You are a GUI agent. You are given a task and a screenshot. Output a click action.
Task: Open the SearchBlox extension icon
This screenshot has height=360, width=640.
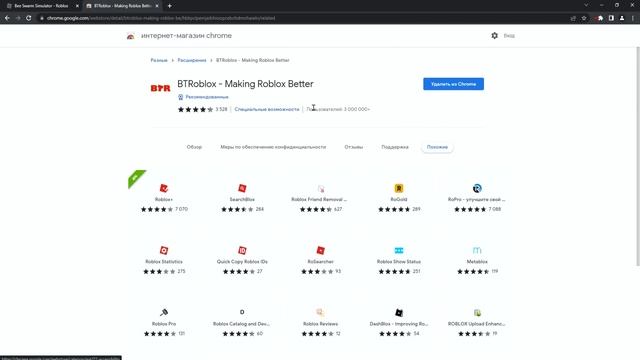[x=242, y=188]
